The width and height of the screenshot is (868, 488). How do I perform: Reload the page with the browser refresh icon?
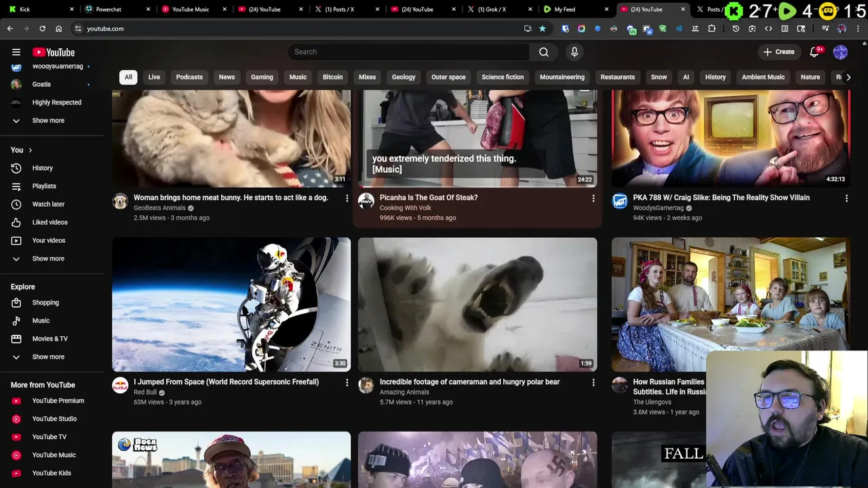(x=42, y=28)
